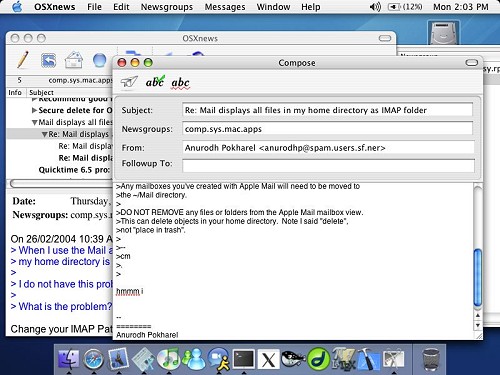
Task: Toggle the Compose window toolbar pill button
Action: coord(471,63)
